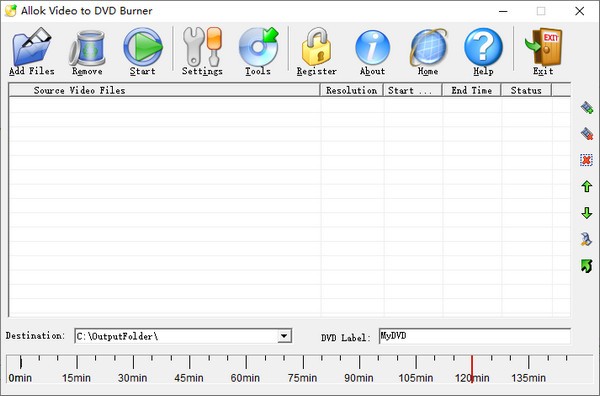
Task: Click the Resolution column header
Action: tap(352, 90)
